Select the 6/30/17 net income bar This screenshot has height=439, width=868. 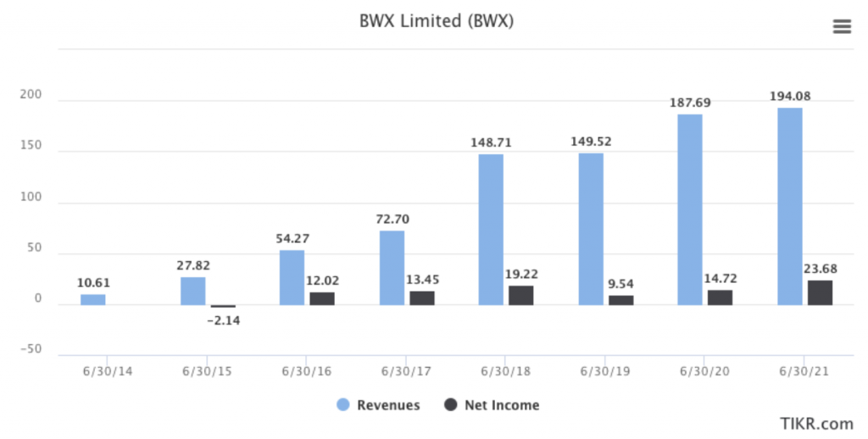(422, 298)
